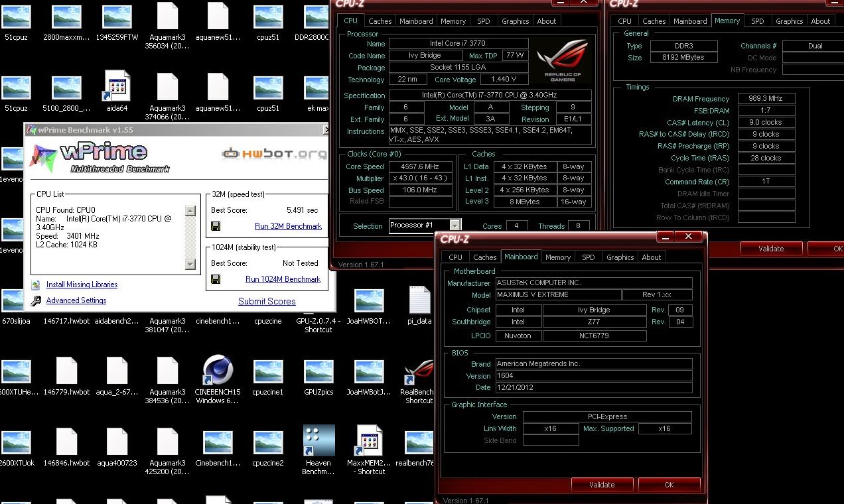Click Validate in CPU-Z memory window
This screenshot has width=844, height=504.
tap(771, 249)
